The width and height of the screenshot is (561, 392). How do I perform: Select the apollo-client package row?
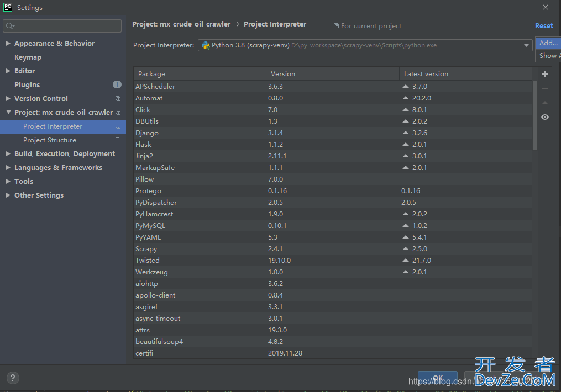click(333, 295)
